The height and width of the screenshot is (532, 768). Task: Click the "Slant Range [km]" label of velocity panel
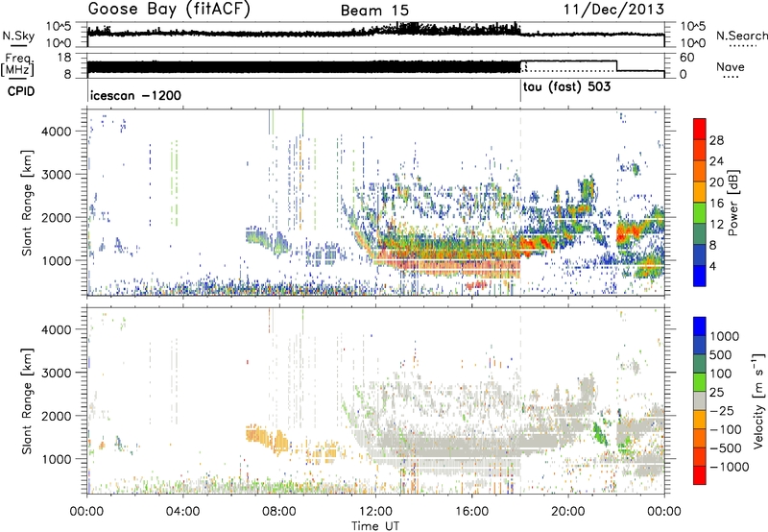click(27, 401)
